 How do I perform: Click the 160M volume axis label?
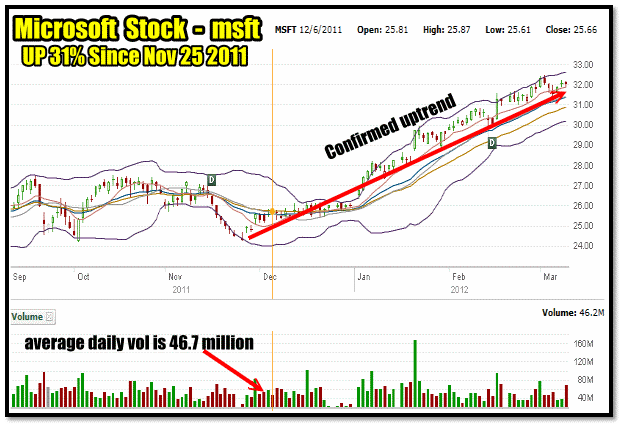coord(583,344)
